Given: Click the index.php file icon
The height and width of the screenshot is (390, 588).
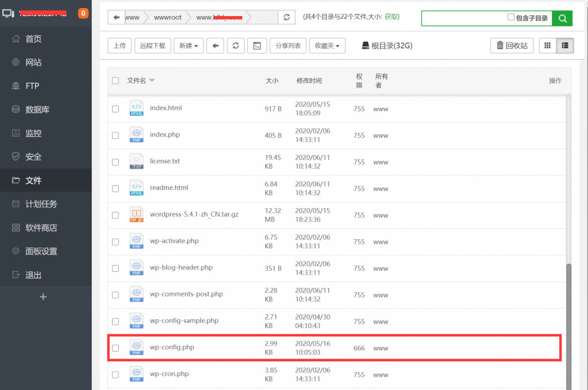Looking at the screenshot, I should (x=137, y=135).
